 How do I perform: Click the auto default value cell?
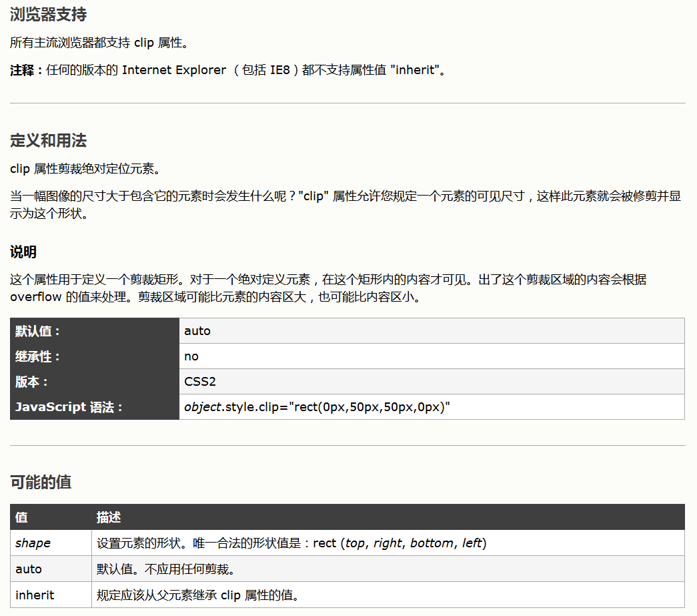click(432, 331)
